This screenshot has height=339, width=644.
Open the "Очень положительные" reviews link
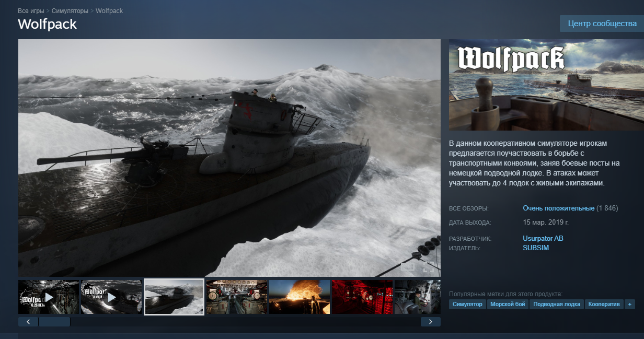coord(558,208)
